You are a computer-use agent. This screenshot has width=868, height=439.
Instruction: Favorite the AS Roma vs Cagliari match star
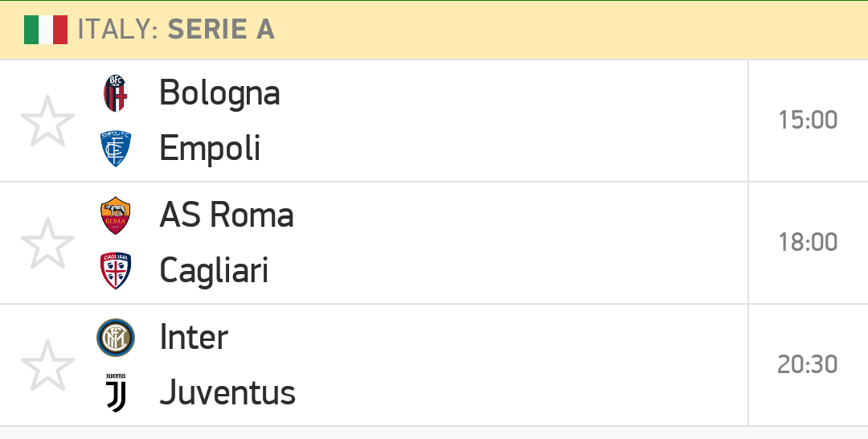click(x=47, y=243)
